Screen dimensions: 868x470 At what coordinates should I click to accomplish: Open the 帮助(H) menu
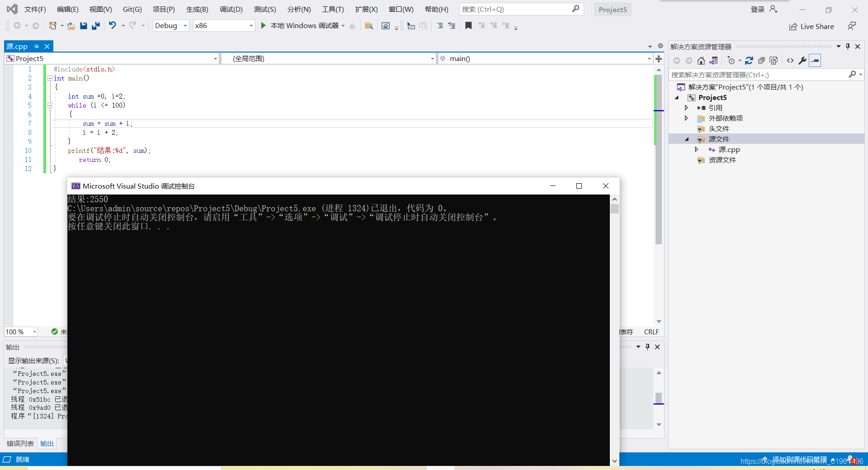point(436,9)
